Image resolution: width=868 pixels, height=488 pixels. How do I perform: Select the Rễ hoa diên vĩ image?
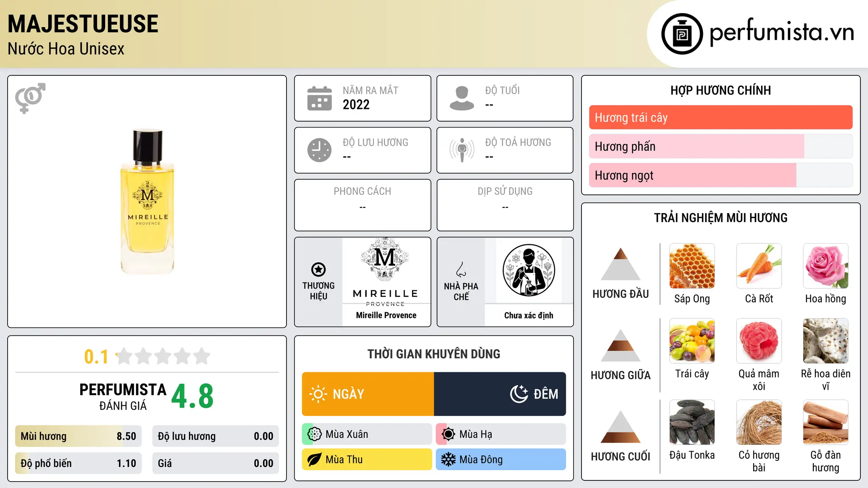(x=826, y=341)
